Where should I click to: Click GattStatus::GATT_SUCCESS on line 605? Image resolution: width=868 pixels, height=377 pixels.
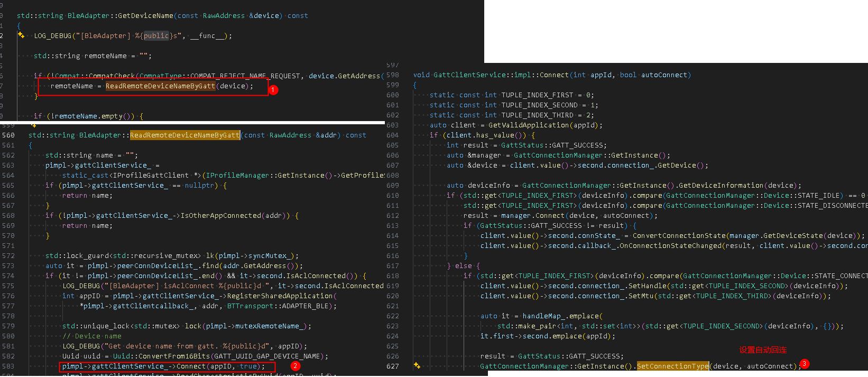pyautogui.click(x=553, y=145)
